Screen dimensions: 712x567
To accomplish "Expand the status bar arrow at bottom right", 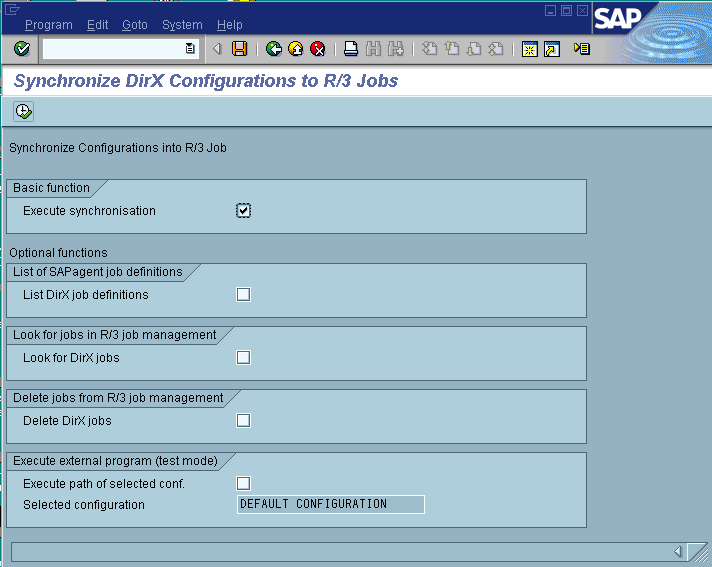I will pos(678,552).
